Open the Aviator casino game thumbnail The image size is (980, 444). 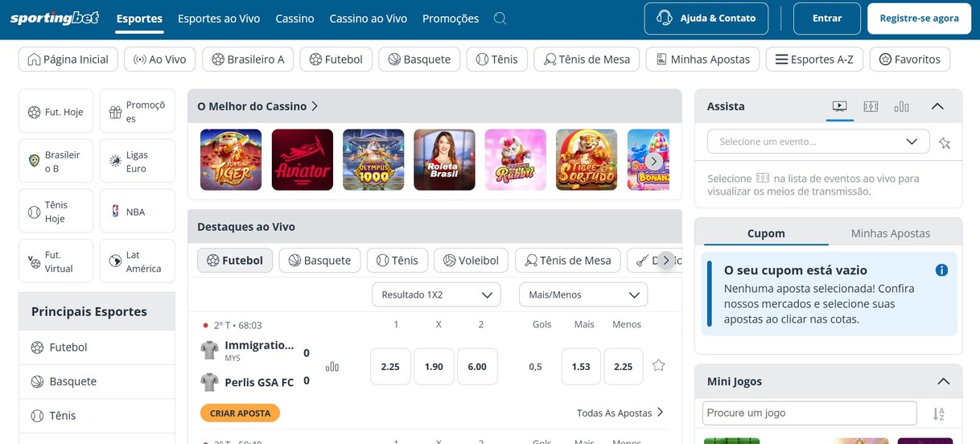point(303,159)
